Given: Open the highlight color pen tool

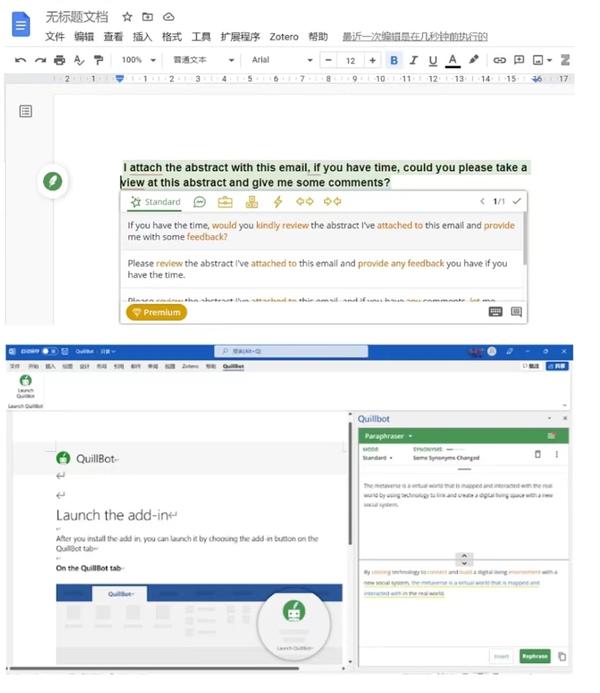Looking at the screenshot, I should point(474,59).
